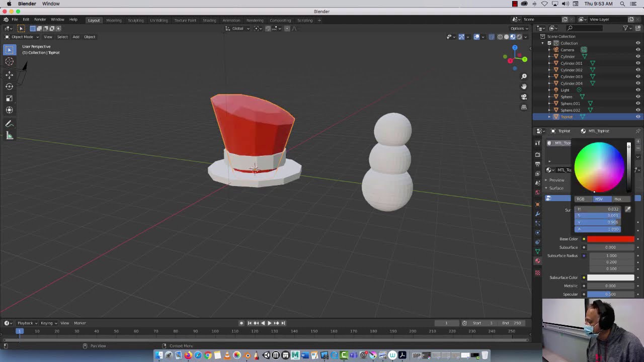Click the Specular slider
The image size is (644, 362).
coord(611,294)
